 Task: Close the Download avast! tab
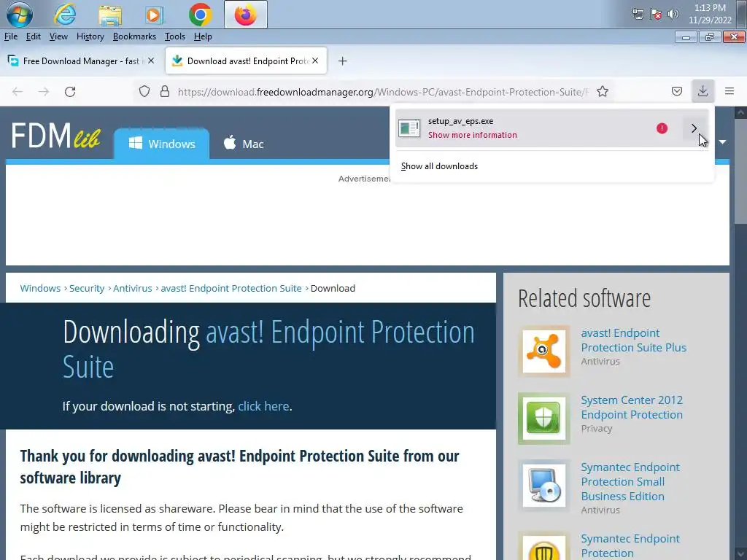tap(315, 61)
